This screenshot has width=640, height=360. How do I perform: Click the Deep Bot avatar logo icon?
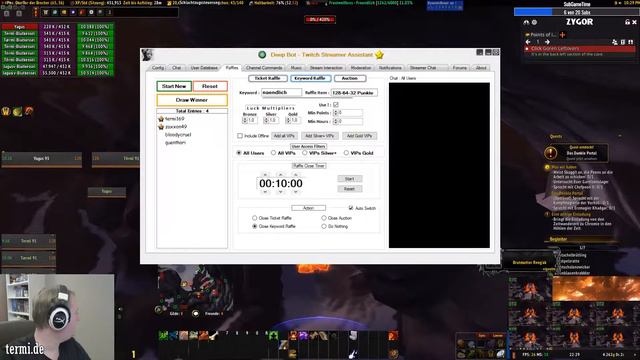[147, 55]
